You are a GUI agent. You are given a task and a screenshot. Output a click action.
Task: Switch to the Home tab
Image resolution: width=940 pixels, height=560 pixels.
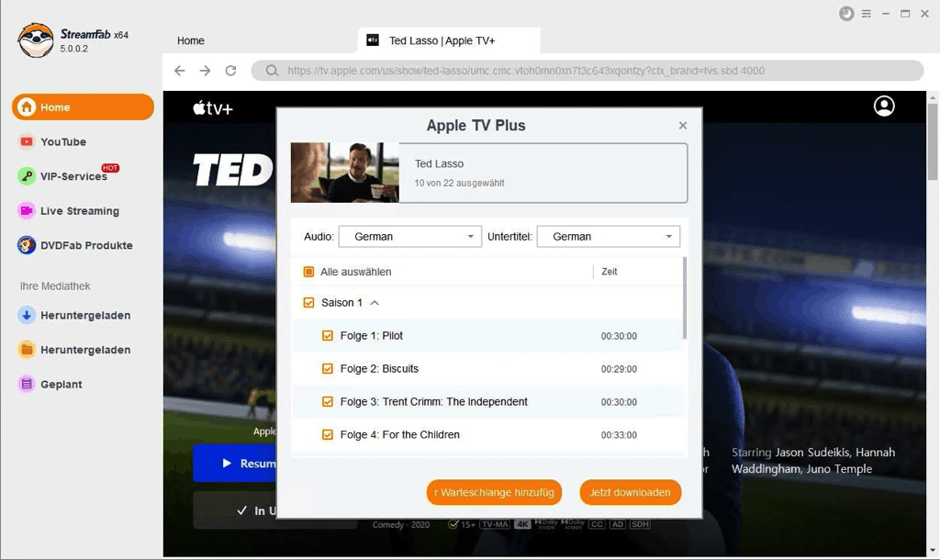pos(191,40)
